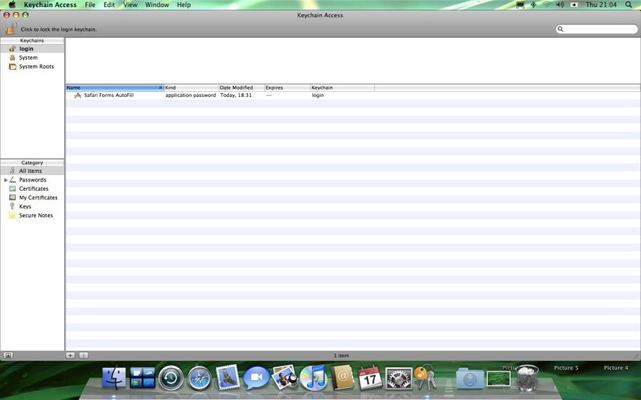
Task: Sort by Date Modified column header
Action: (242, 88)
